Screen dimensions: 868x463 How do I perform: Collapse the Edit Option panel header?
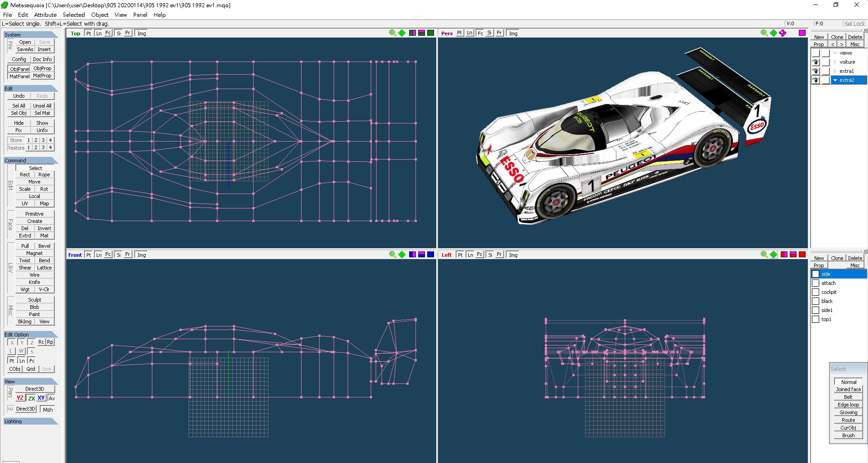point(30,335)
